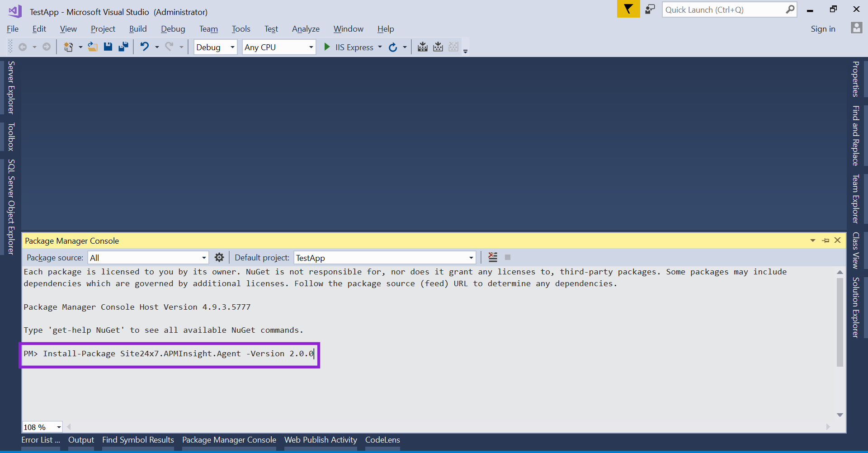Undo the last action

click(144, 47)
